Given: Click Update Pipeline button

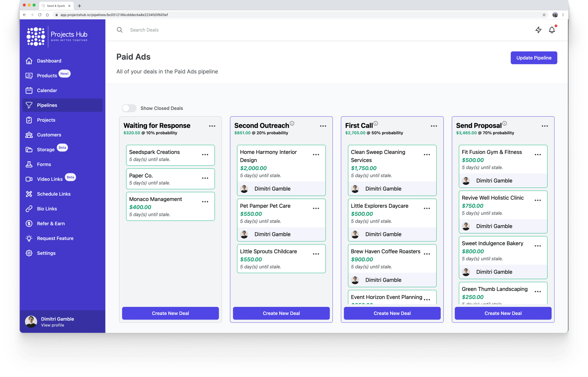Looking at the screenshot, I should (534, 57).
